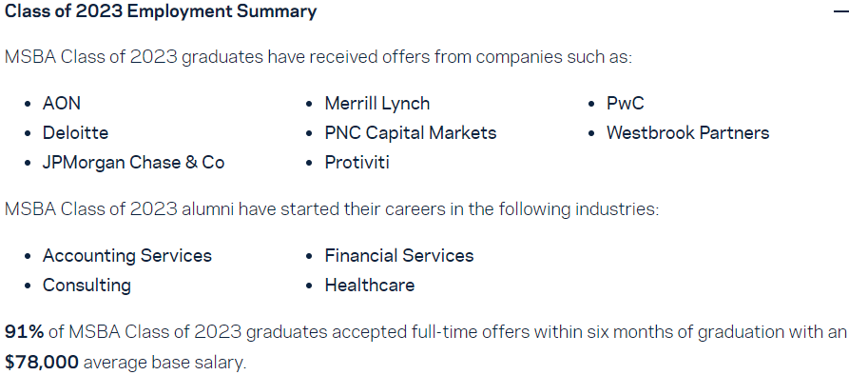Collapse section using the minus icon
Screen dimensions: 868x375
(840, 11)
